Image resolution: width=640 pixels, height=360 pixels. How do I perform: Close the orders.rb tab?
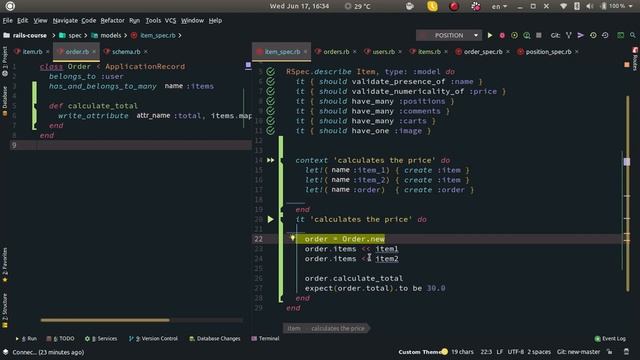coord(354,52)
